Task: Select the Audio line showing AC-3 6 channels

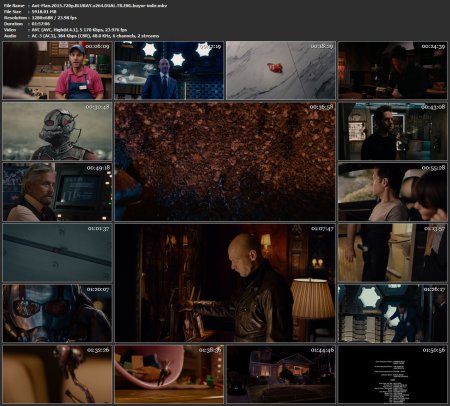Action: [81, 36]
